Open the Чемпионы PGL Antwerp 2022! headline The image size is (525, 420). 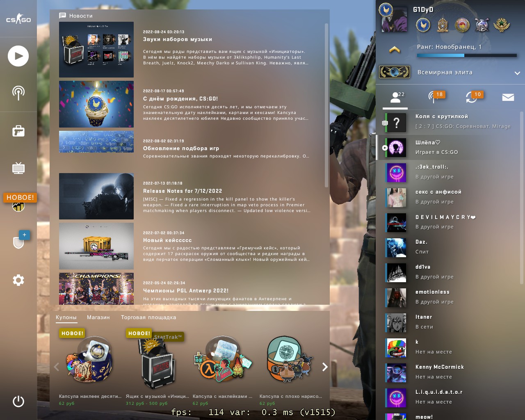[186, 291]
